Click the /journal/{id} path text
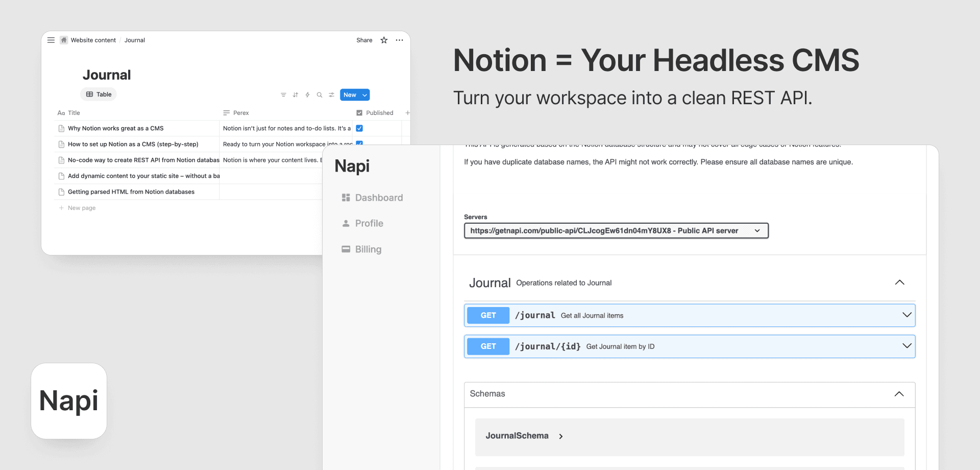 pos(548,346)
